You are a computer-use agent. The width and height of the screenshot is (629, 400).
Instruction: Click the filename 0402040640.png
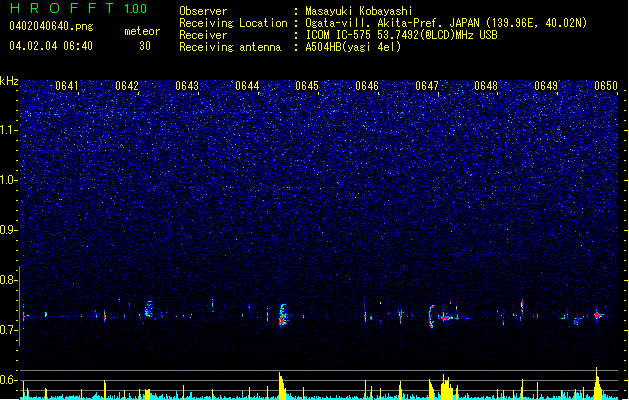51,26
